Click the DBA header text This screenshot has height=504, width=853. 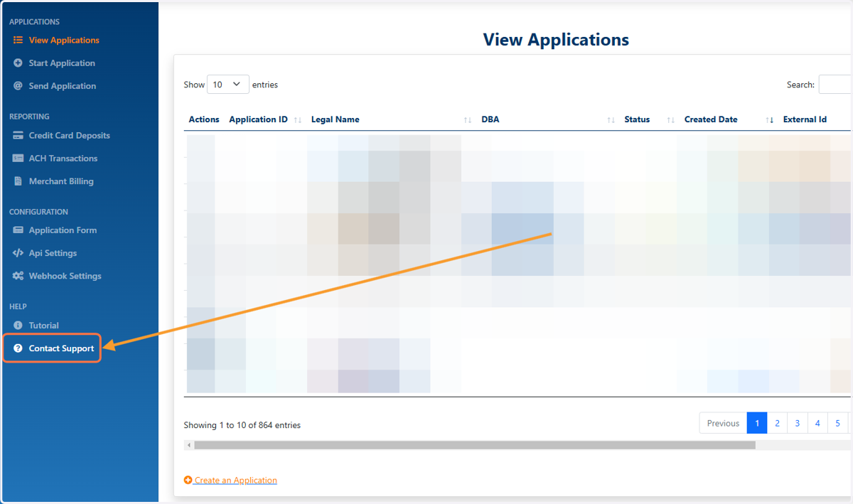[x=490, y=120]
